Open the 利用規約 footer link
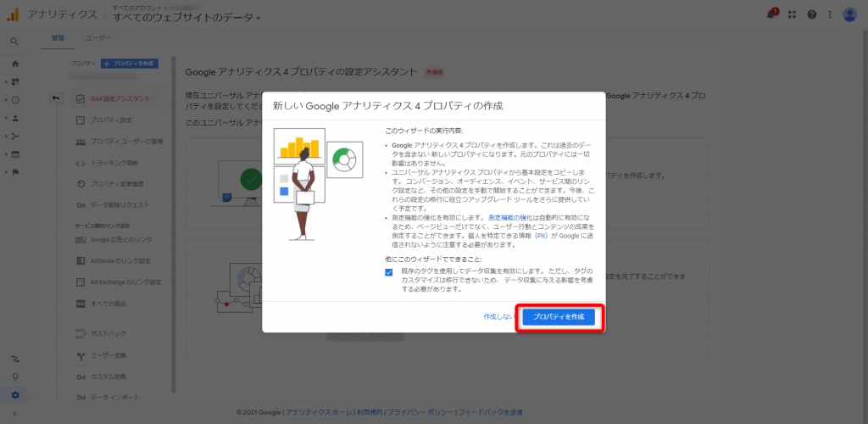Viewport: 868px width, 424px height. pos(370,412)
